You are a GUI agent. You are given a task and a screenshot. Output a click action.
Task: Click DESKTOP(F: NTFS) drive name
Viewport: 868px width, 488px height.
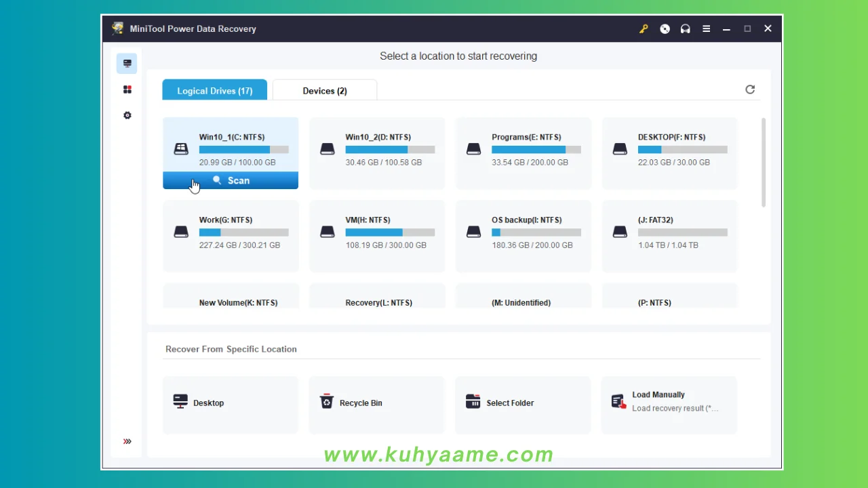pyautogui.click(x=671, y=137)
